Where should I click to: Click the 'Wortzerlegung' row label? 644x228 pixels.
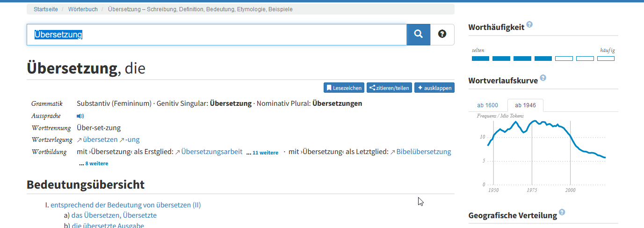52,140
